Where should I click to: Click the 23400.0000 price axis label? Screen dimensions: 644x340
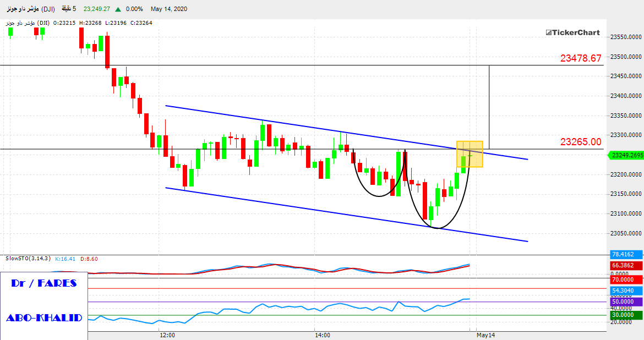(x=626, y=96)
